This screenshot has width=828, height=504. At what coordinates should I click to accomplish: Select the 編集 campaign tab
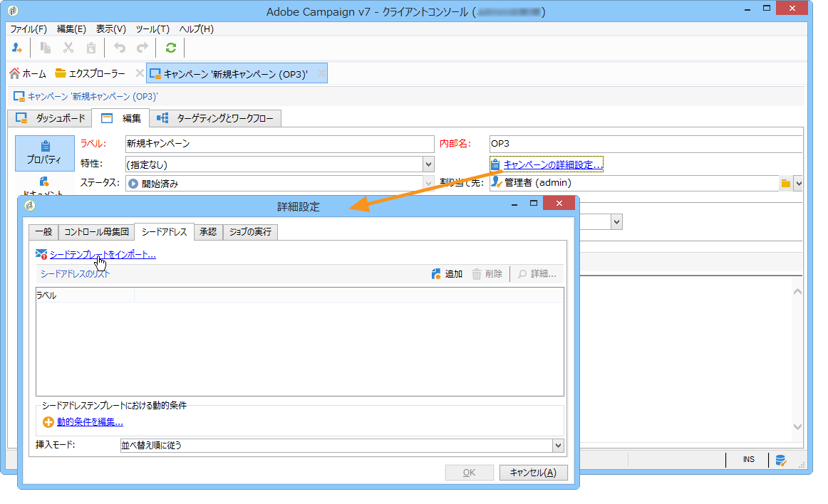(x=120, y=118)
